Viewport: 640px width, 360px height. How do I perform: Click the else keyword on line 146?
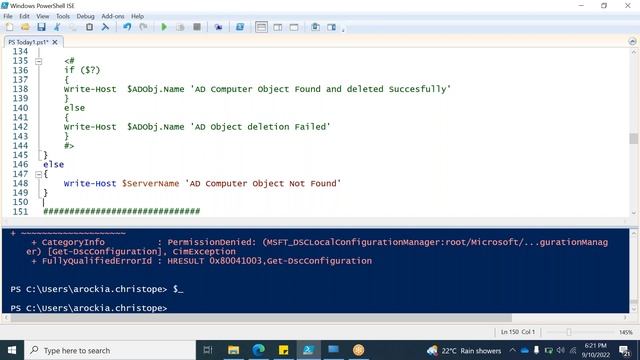(x=53, y=164)
